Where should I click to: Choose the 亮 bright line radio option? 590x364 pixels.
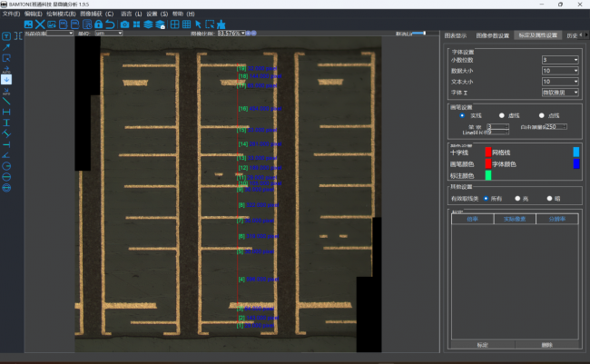click(517, 199)
